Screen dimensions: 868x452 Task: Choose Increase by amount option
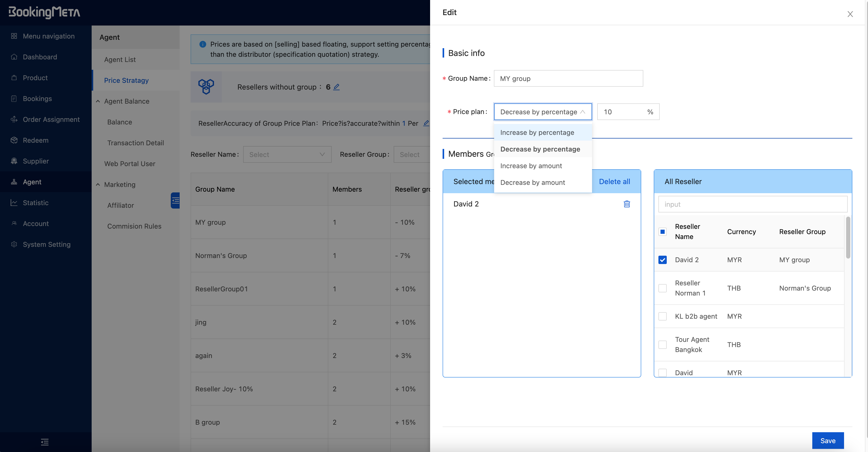pyautogui.click(x=531, y=166)
